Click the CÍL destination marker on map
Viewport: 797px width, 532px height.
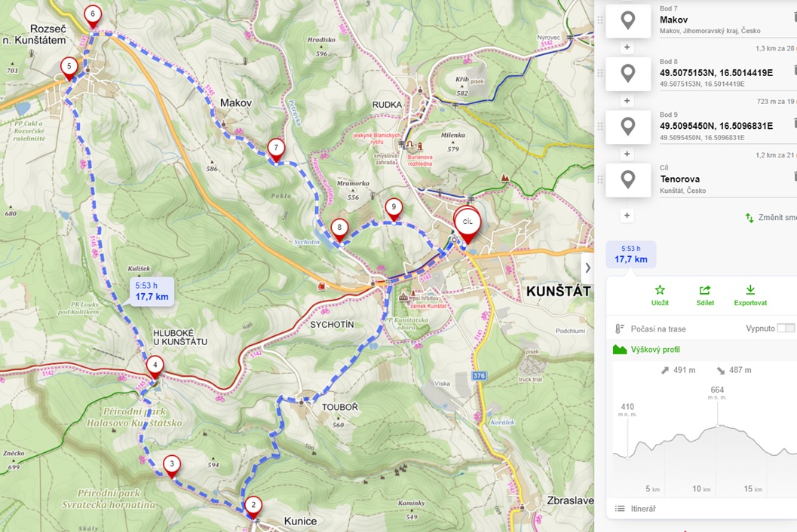[467, 222]
